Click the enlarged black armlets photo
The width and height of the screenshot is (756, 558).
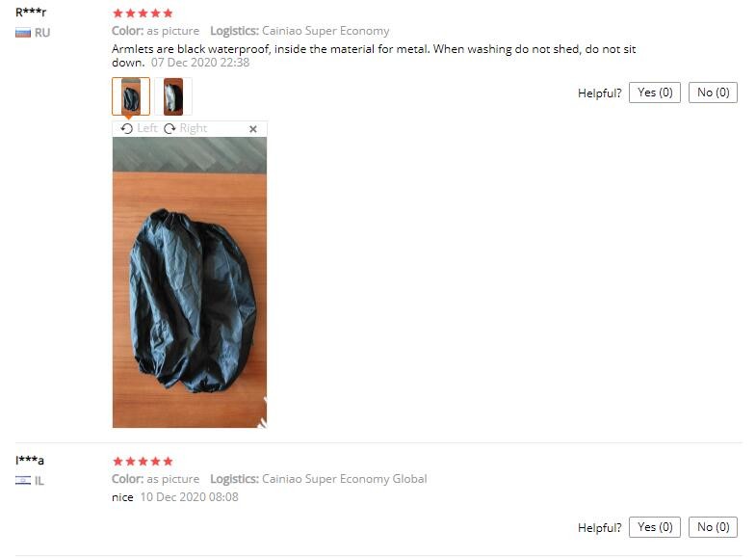tap(190, 282)
